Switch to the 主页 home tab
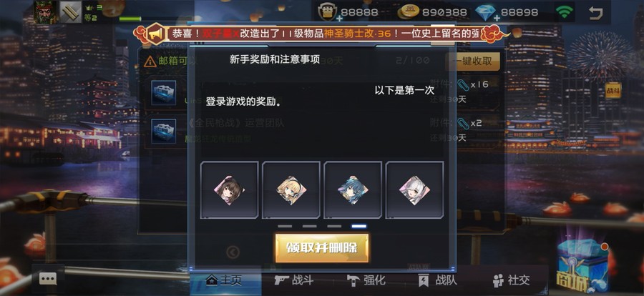644x296 pixels. [225, 280]
